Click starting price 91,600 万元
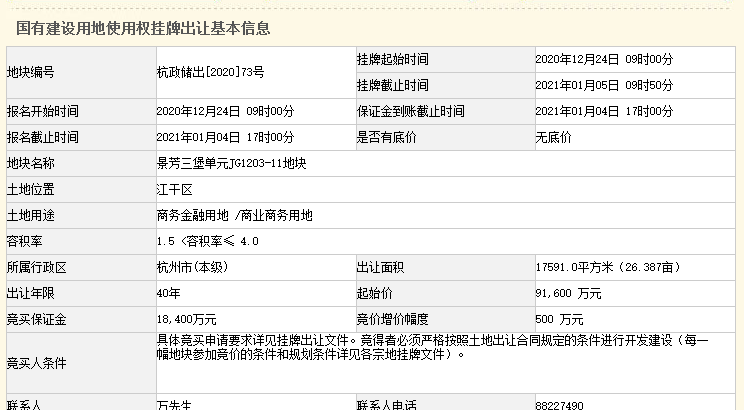 [x=568, y=293]
